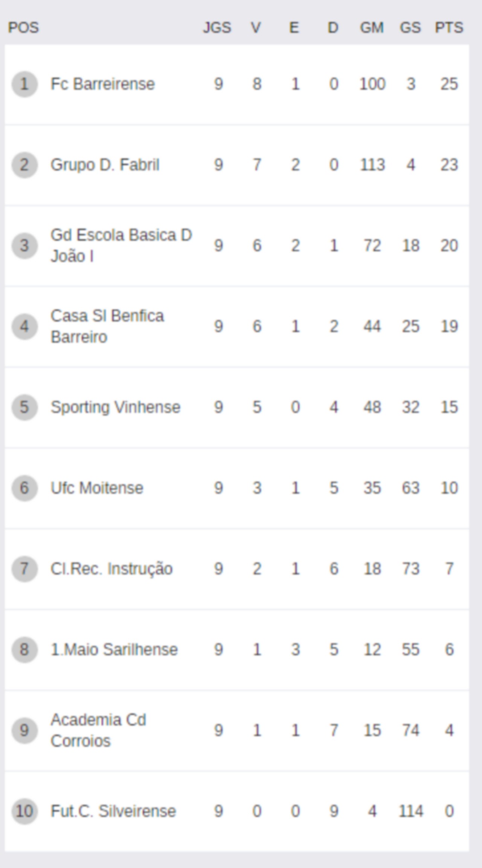Select the position 3 circle badge
Screen dimensions: 482x868
point(24,246)
